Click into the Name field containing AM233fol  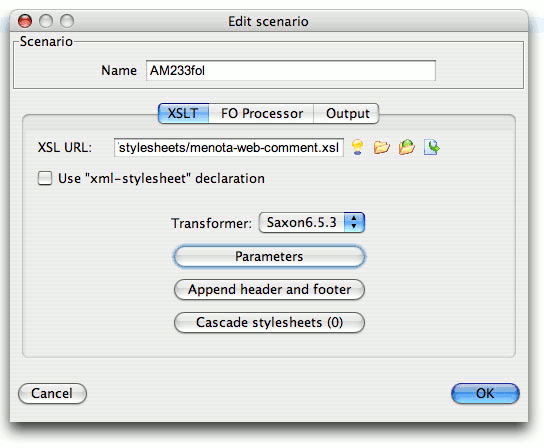pos(291,70)
